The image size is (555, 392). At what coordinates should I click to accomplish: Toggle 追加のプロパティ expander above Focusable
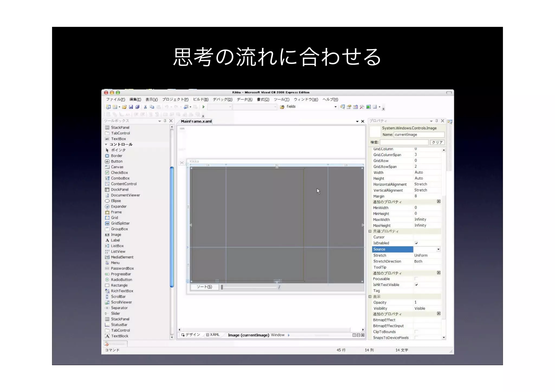click(439, 273)
